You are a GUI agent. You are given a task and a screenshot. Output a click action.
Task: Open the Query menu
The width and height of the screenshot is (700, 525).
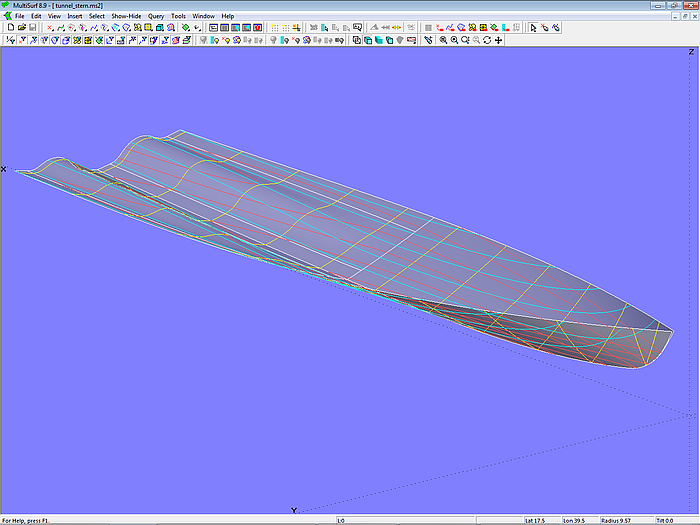coord(156,16)
